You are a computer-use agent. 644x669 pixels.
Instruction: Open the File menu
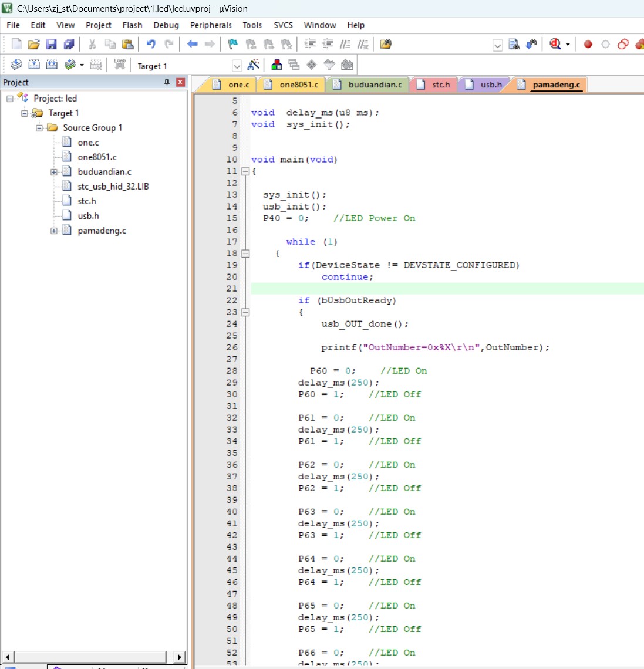pyautogui.click(x=14, y=25)
